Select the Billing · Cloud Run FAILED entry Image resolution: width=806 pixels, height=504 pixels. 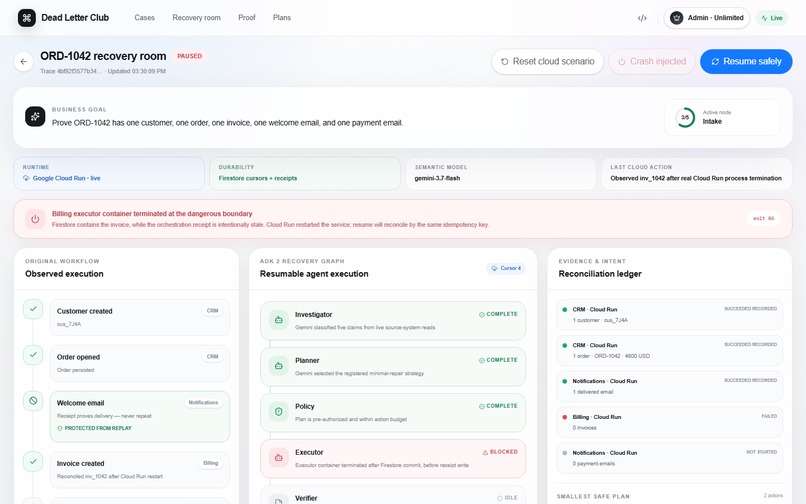(669, 422)
